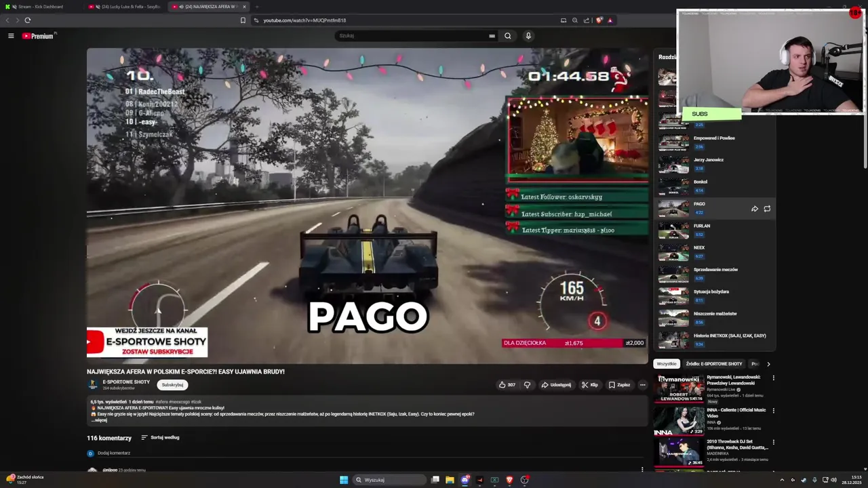Jump to Niszczenie małżeństw chapter
The image size is (868, 488).
(x=714, y=317)
